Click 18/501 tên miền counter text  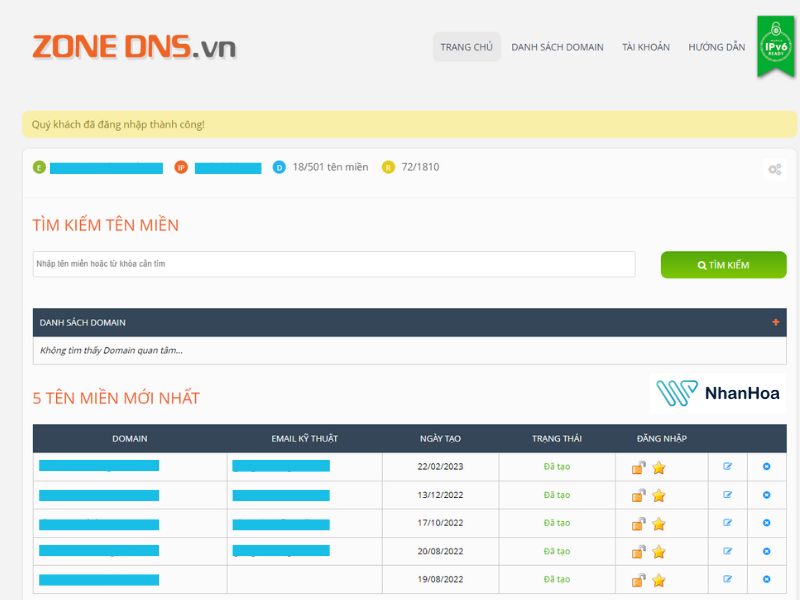(x=330, y=167)
